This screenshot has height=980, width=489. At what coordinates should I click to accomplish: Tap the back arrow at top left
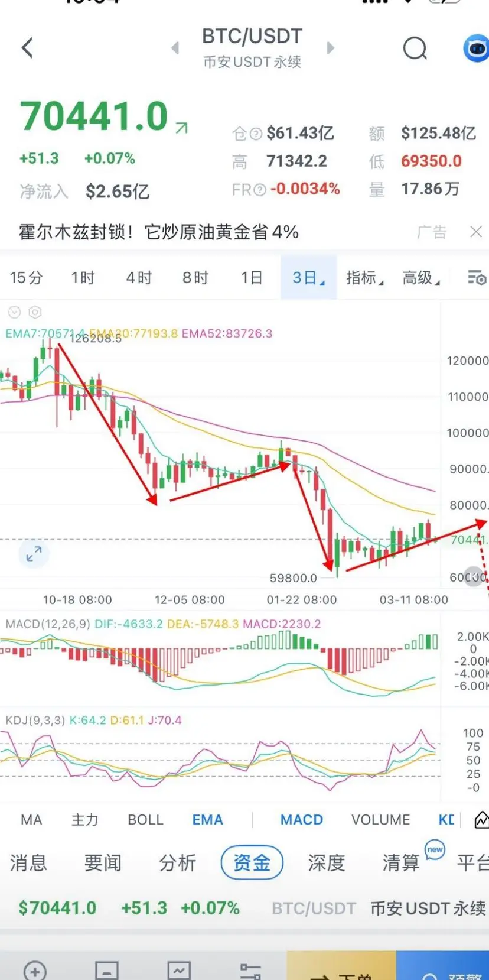point(27,48)
